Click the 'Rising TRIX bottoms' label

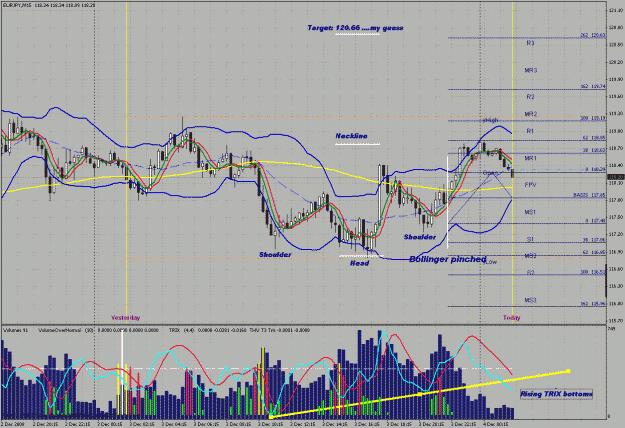coord(556,394)
